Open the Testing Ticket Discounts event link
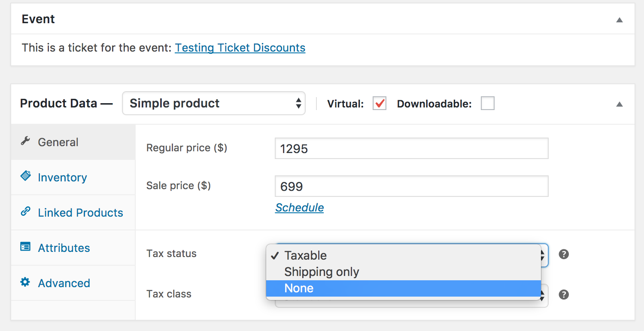 pos(240,48)
